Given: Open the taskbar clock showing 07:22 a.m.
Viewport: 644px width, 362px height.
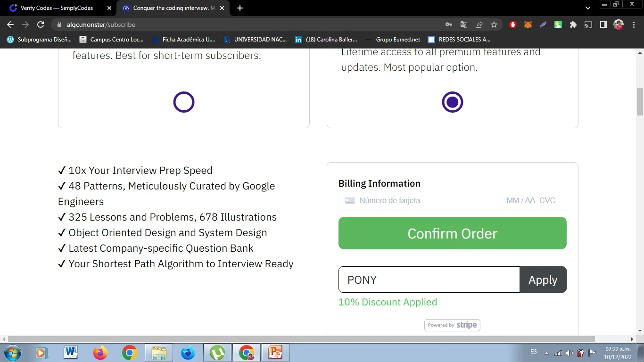Looking at the screenshot, I should (x=618, y=353).
